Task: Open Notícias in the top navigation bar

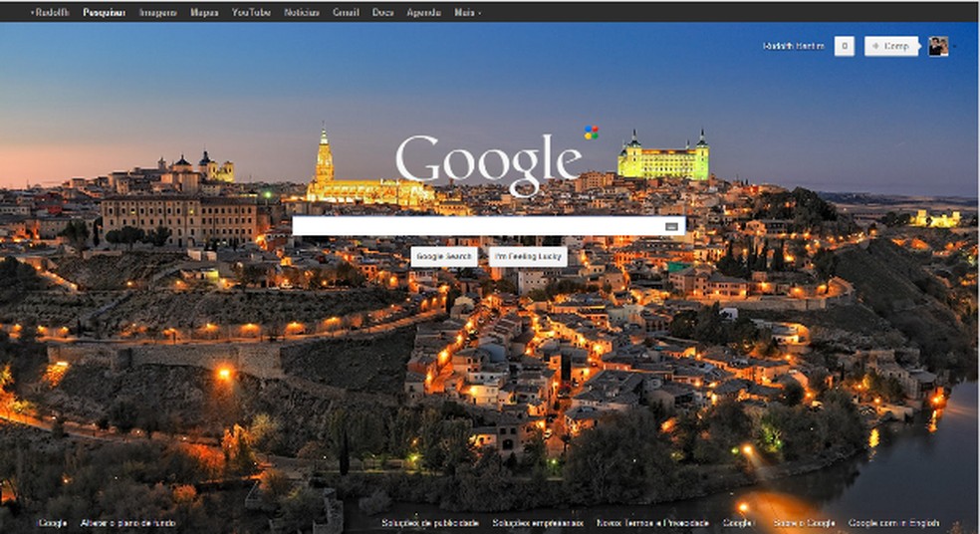Action: (302, 12)
